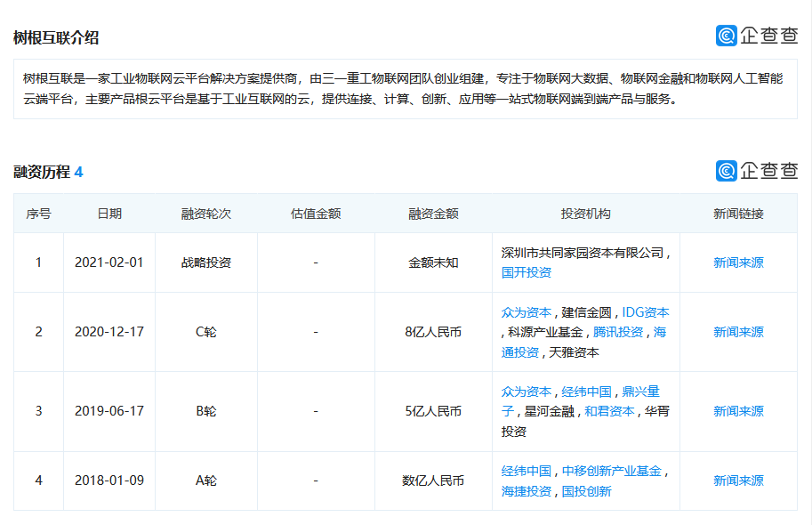Click the 数亿人民币 amount cell
Screen dimensions: 812x525
[x=433, y=481]
